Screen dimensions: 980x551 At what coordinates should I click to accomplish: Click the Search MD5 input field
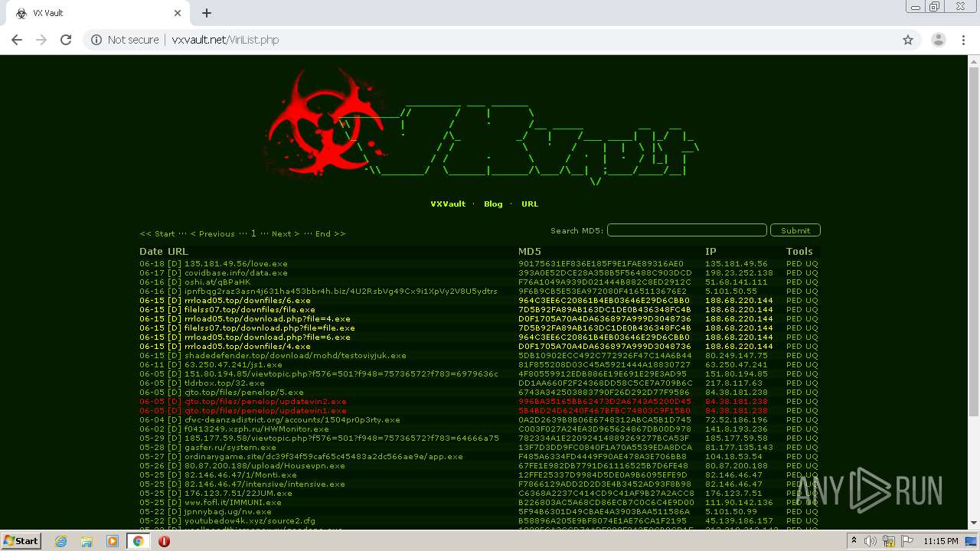click(687, 230)
